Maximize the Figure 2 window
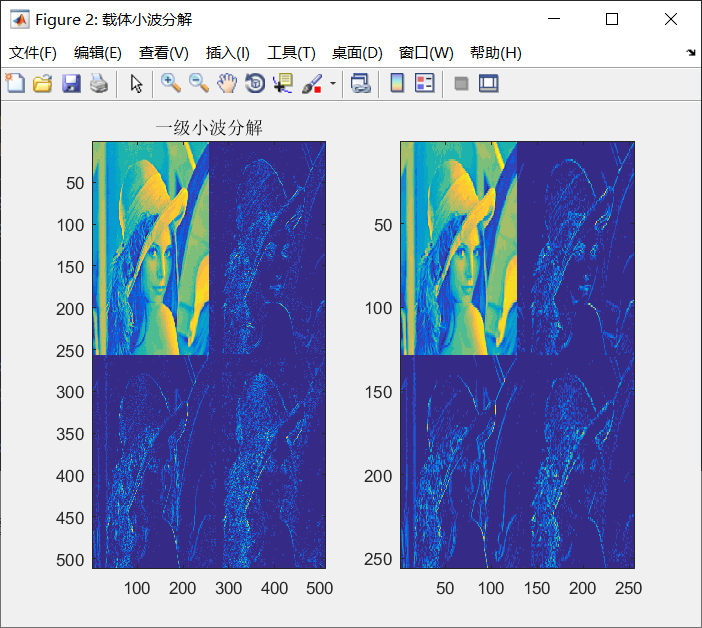The image size is (702, 628). (x=612, y=19)
